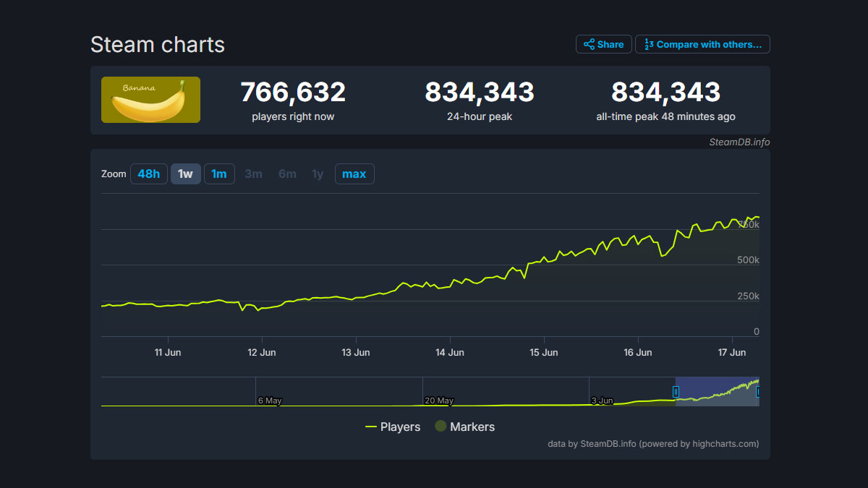Select the 1y zoom period
Image resolution: width=868 pixels, height=488 pixels.
(x=317, y=174)
